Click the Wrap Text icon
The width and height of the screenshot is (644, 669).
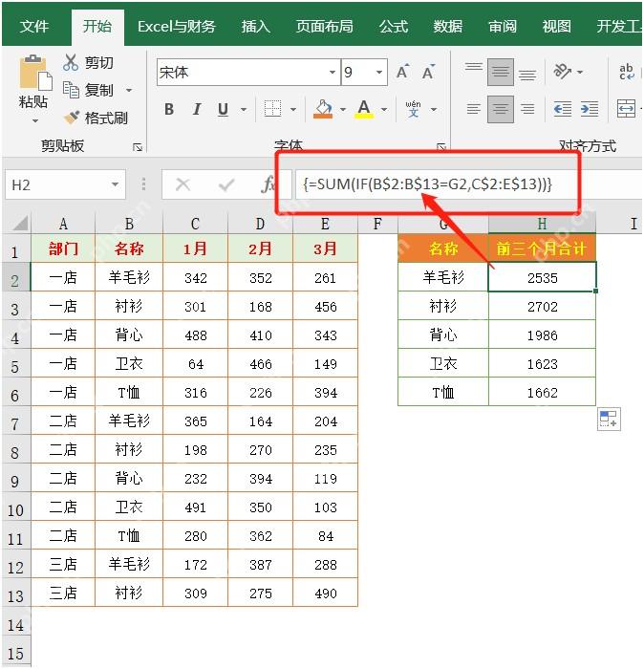coord(627,72)
